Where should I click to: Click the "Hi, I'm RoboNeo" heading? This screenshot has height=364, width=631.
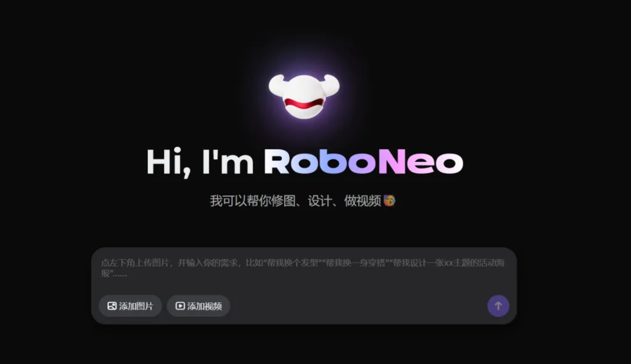tap(304, 162)
